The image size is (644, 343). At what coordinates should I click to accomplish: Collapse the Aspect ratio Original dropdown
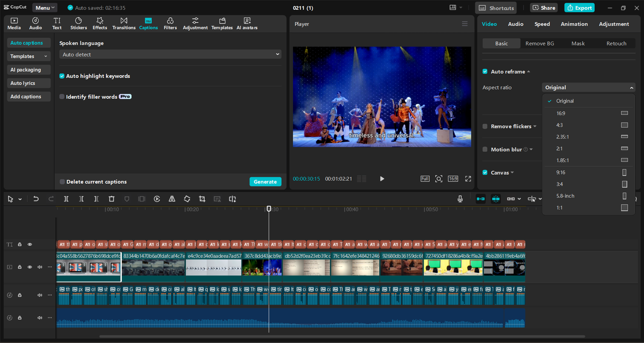click(x=589, y=88)
